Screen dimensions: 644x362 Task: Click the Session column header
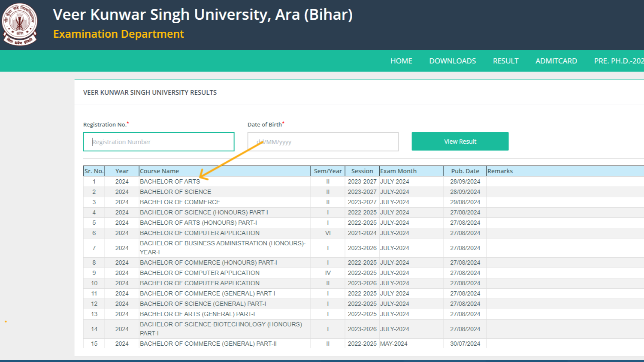click(x=362, y=171)
